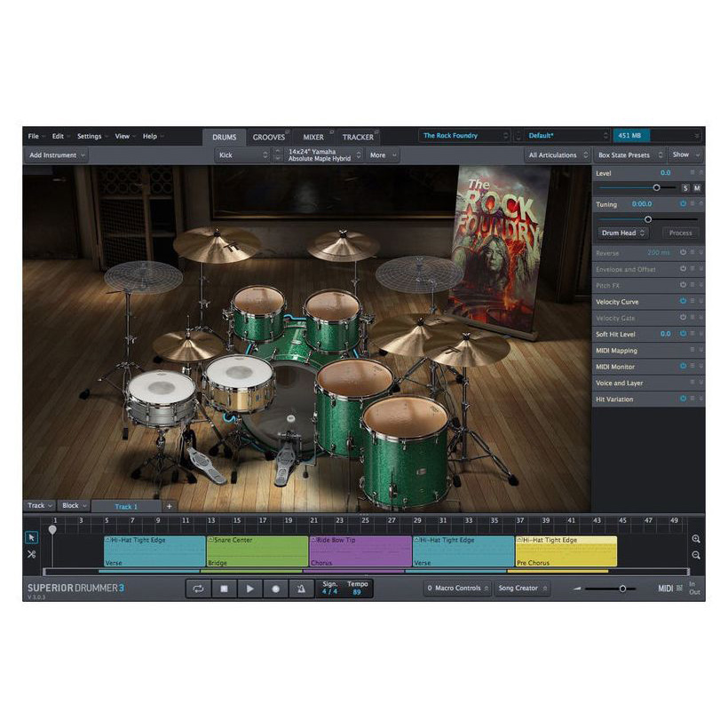Zoom out on the song track
This screenshot has height=728, width=728.
click(695, 555)
